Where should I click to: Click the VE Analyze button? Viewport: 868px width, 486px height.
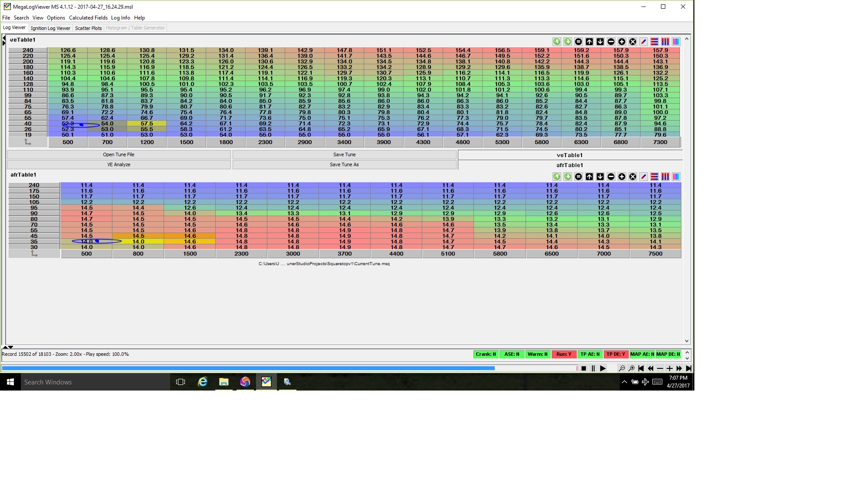pos(118,164)
